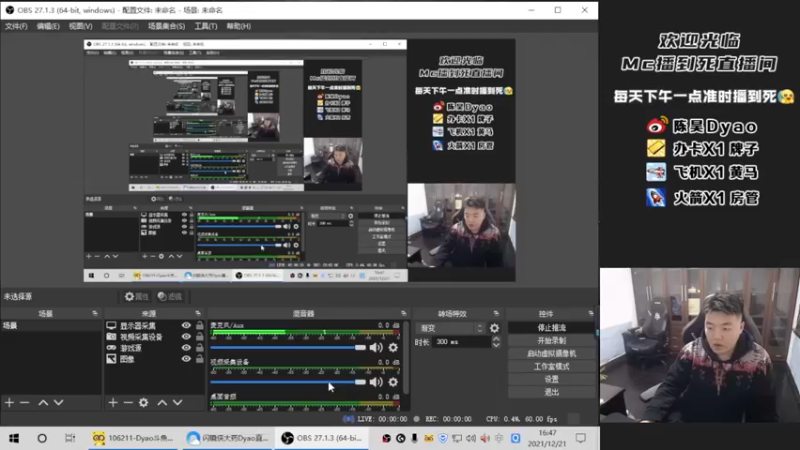Screen dimensions: 800x450
Task: Open Task View on the taskbar
Action: pos(70,438)
